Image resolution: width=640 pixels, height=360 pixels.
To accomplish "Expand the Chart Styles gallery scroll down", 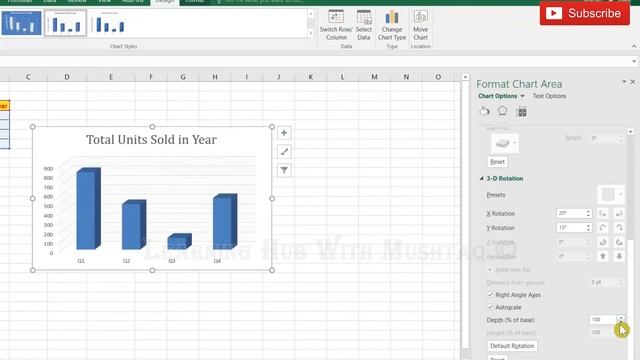I will (x=311, y=33).
